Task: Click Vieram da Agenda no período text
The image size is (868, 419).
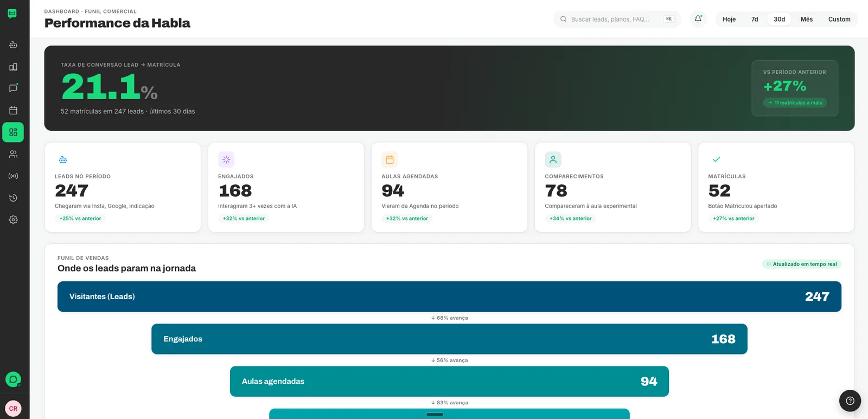Action: pyautogui.click(x=420, y=206)
